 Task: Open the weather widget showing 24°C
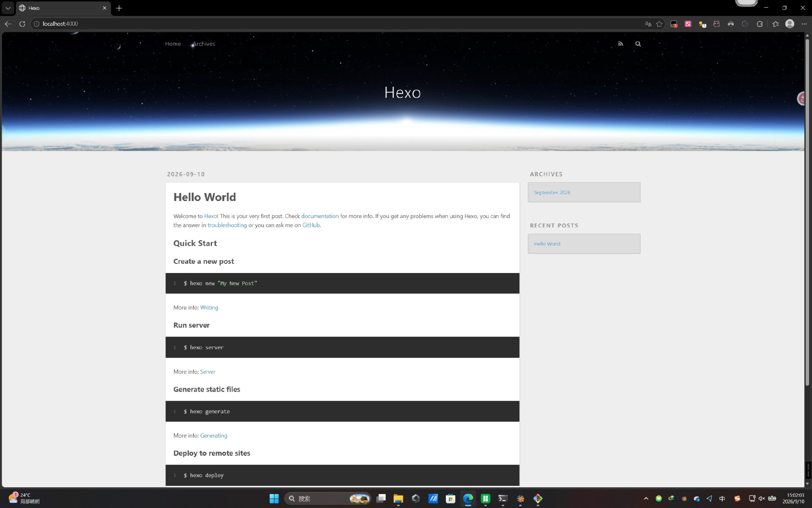24,498
